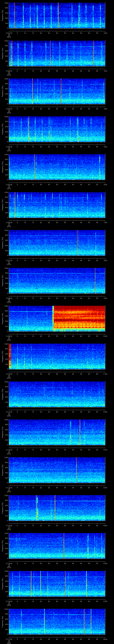Open the spectrogram panel starting at 13:07:00

(57, 243)
